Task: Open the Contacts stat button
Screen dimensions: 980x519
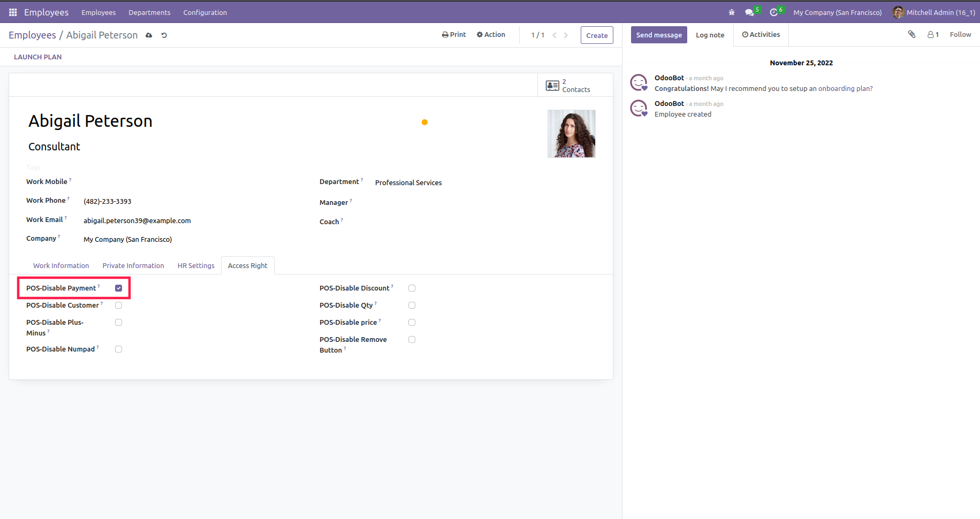Action: 575,85
